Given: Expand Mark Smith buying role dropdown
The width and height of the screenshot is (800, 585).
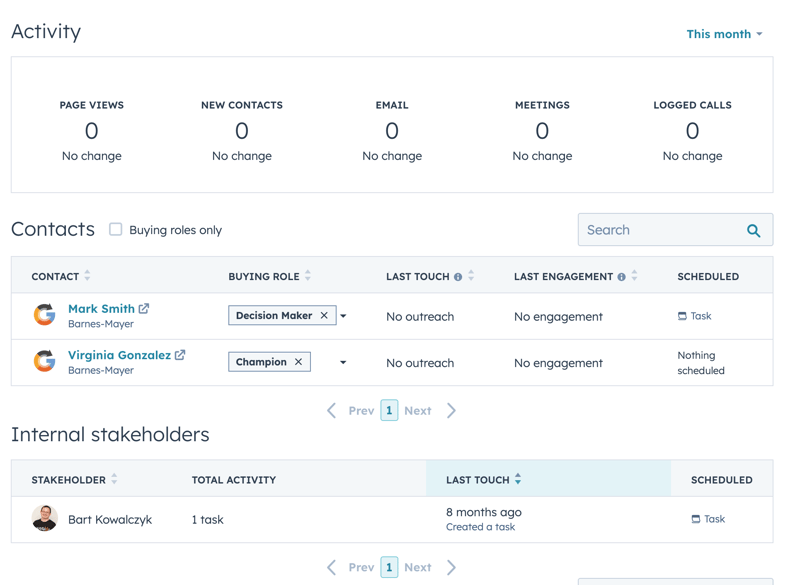Looking at the screenshot, I should [x=343, y=316].
